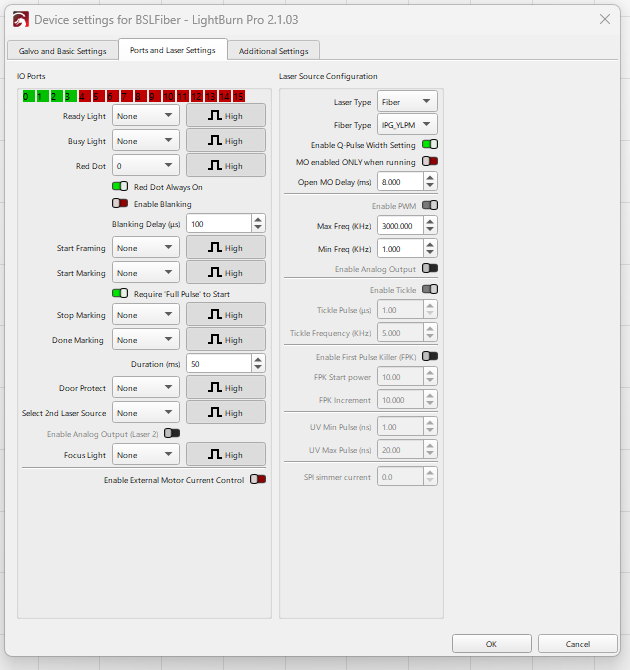Increase Min Freq (KHz) with up arrow

pyautogui.click(x=430, y=244)
